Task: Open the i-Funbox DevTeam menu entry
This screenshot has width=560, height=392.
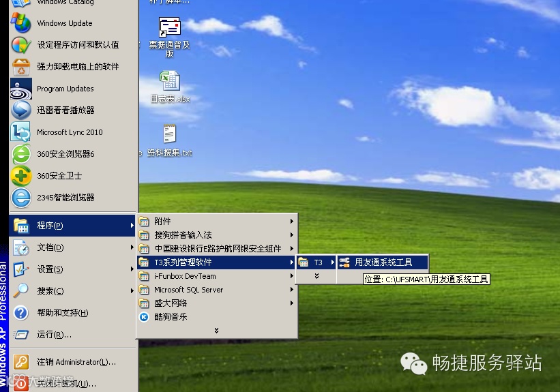Action: click(217, 276)
